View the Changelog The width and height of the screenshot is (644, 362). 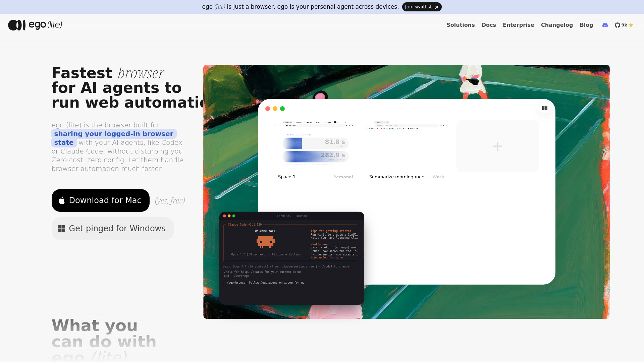[557, 25]
